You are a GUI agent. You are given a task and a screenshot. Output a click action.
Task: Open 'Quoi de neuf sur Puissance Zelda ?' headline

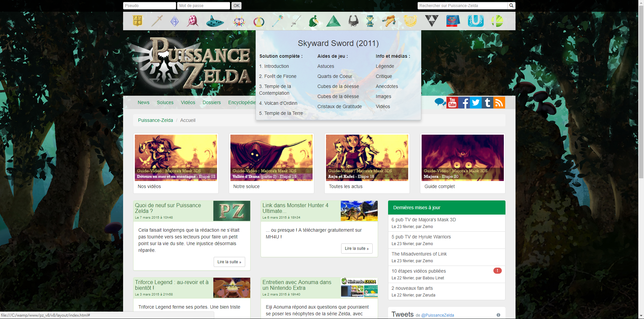(168, 208)
